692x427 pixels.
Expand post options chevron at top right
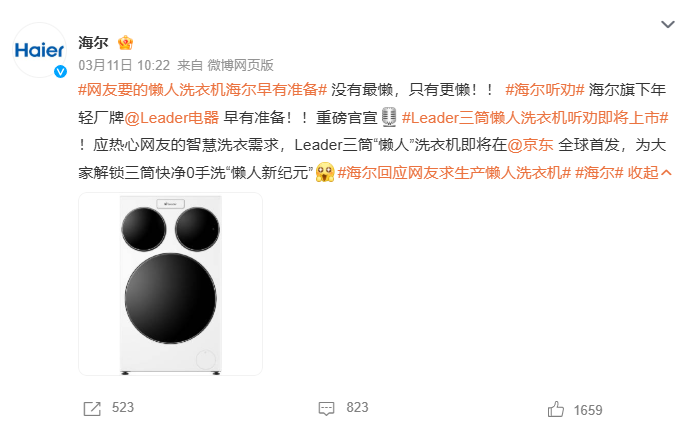pos(668,24)
